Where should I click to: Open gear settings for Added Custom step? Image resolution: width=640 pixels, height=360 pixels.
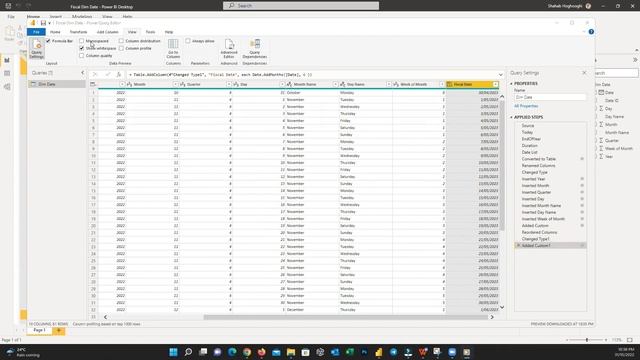[582, 226]
